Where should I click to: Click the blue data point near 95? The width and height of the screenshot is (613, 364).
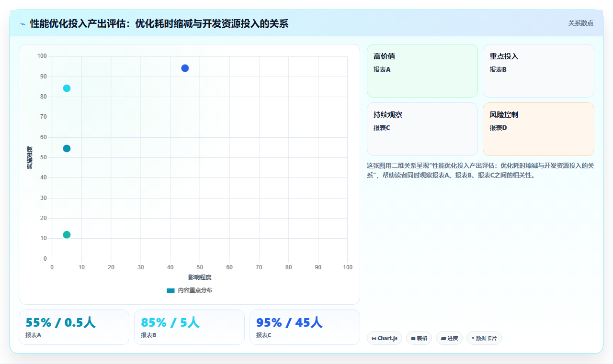(185, 68)
